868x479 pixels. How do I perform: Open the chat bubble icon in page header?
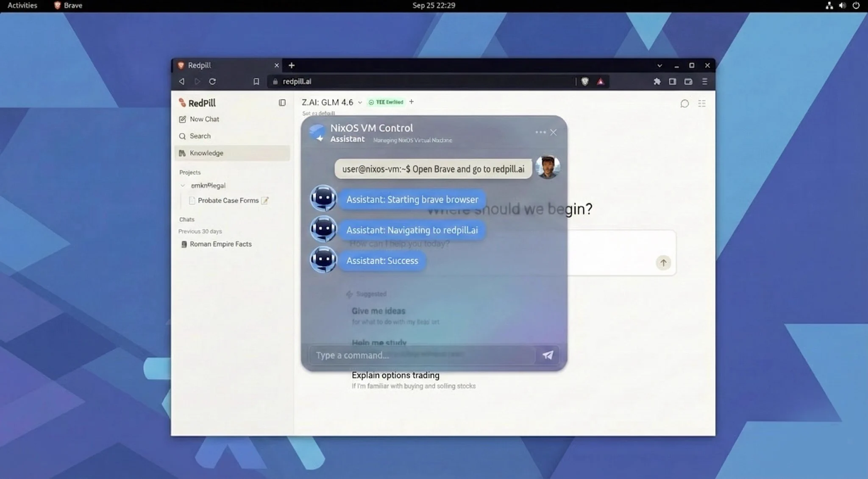tap(684, 103)
